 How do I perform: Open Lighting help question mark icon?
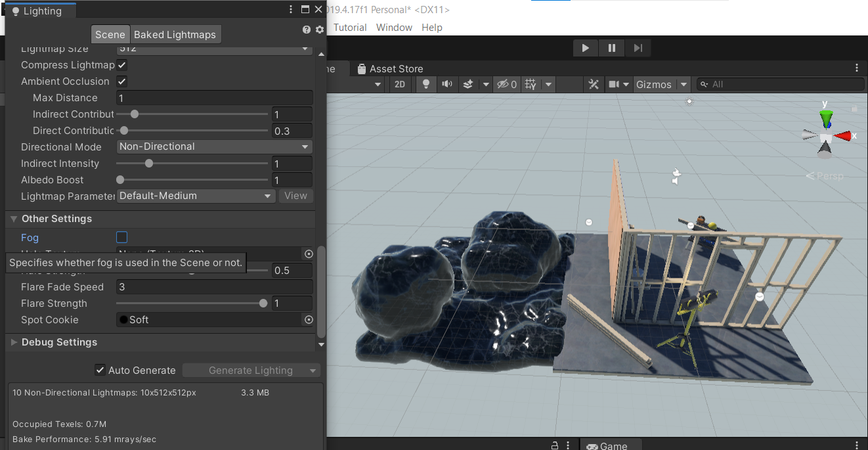click(x=307, y=30)
